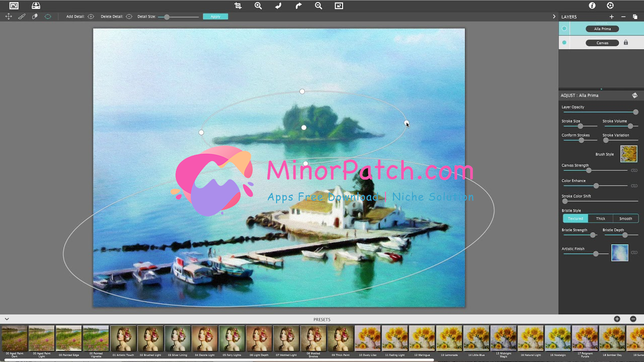644x362 pixels.
Task: Apply the 18 Somber Day preset
Action: pyautogui.click(x=612, y=338)
